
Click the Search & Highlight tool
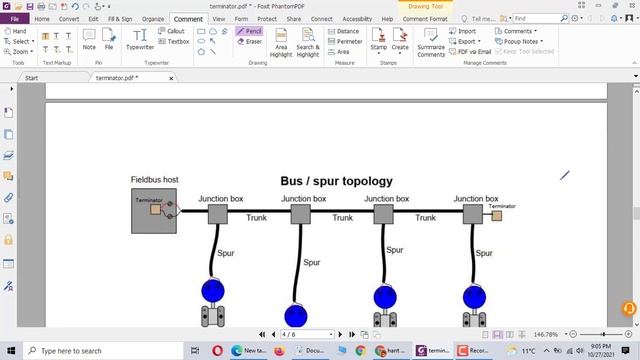(308, 43)
